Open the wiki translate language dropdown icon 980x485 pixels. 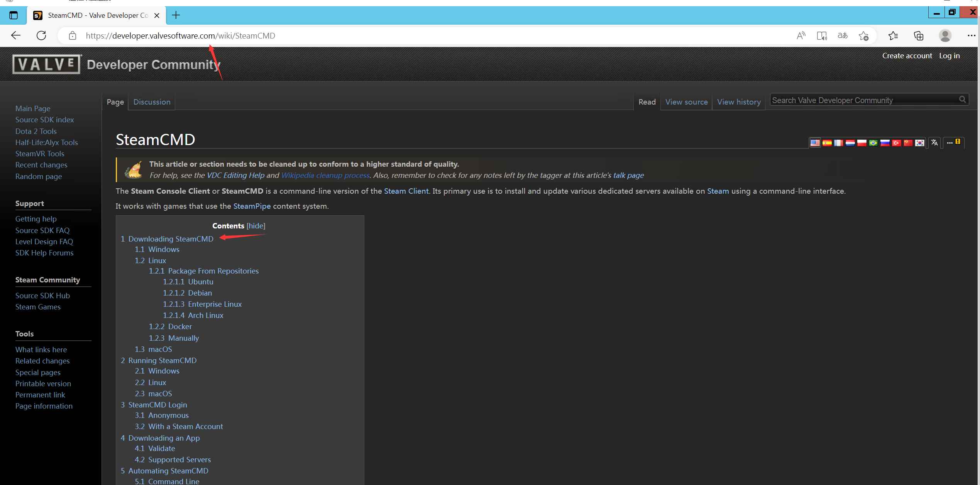tap(934, 143)
